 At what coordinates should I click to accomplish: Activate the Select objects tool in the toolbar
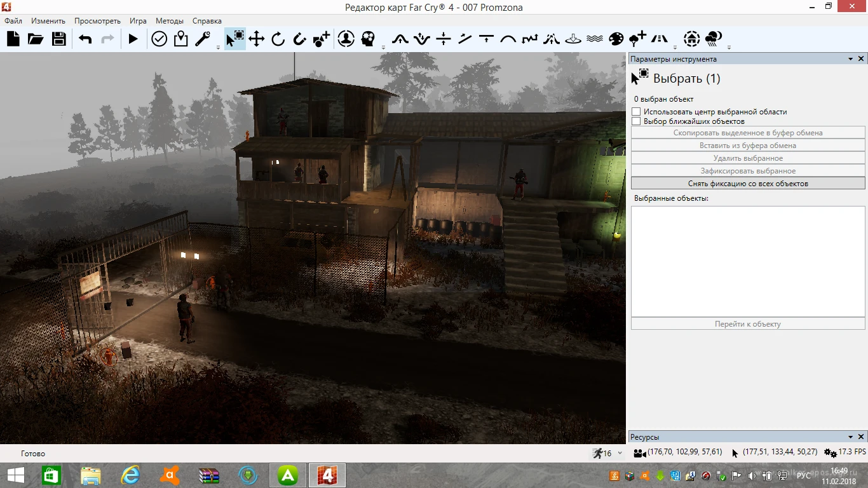[235, 39]
